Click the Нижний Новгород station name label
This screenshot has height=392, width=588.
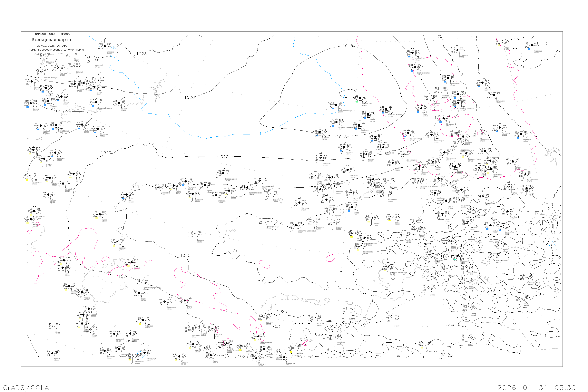click(51, 77)
